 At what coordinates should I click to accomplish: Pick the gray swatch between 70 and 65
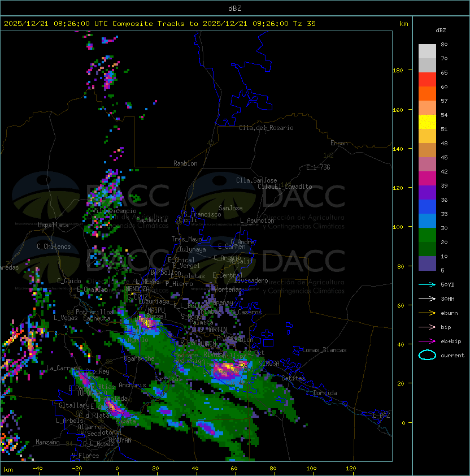tap(427, 65)
